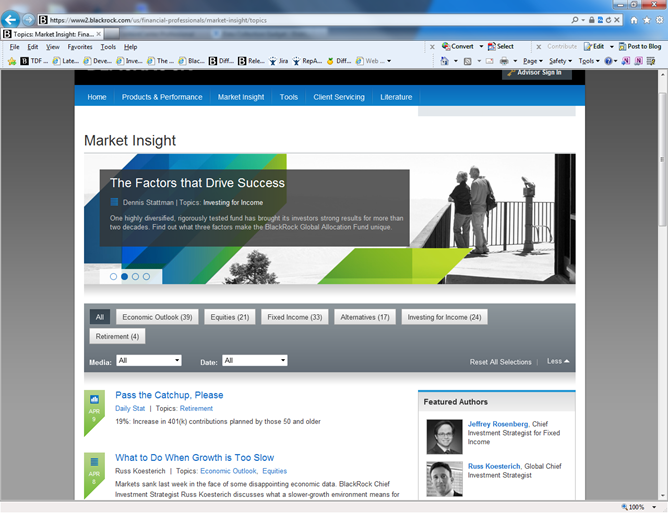Click the Add to Favorites bar star icon
The image size is (668, 513).
12,61
